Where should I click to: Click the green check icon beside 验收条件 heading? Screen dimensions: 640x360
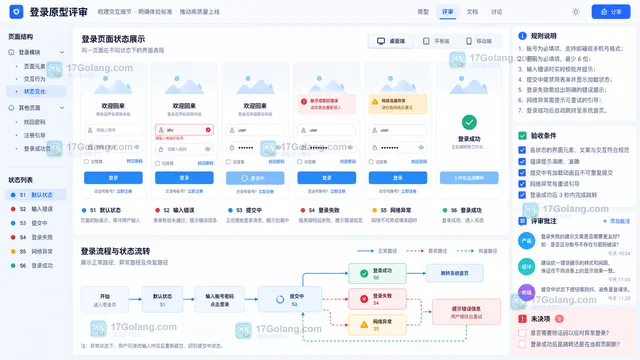[522, 136]
